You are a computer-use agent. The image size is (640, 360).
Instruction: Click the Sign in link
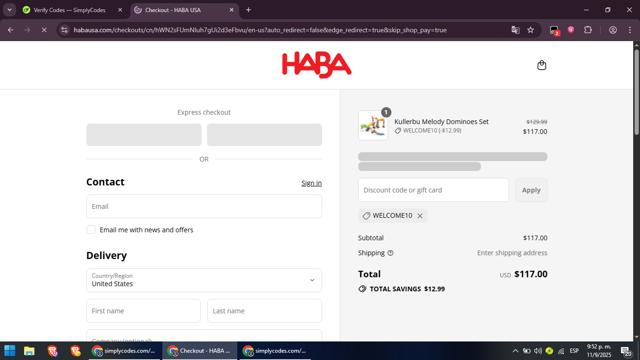(311, 183)
